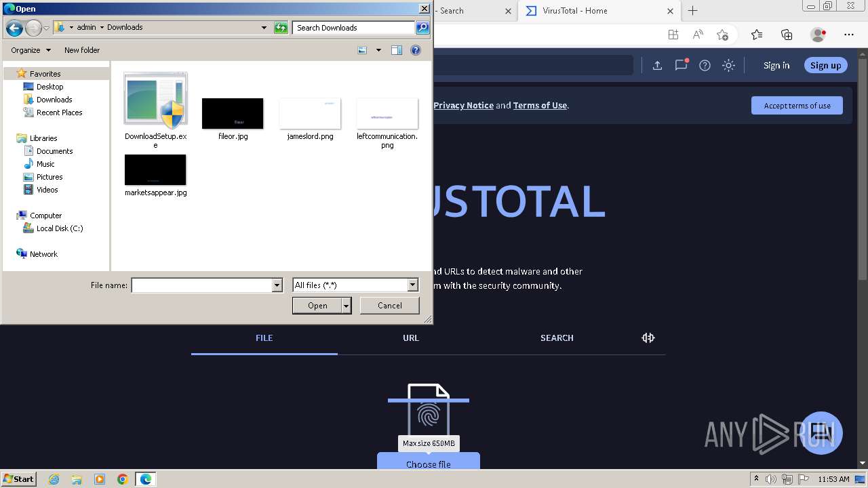868x488 pixels.
Task: Open the Organize menu
Action: (31, 50)
